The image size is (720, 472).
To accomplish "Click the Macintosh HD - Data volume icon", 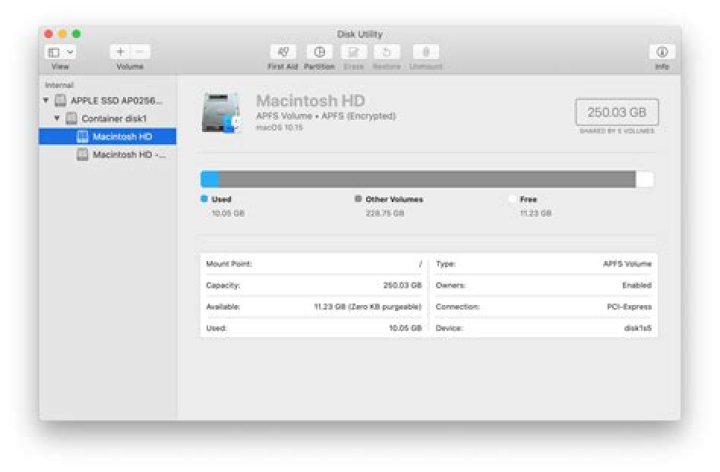I will coord(83,155).
